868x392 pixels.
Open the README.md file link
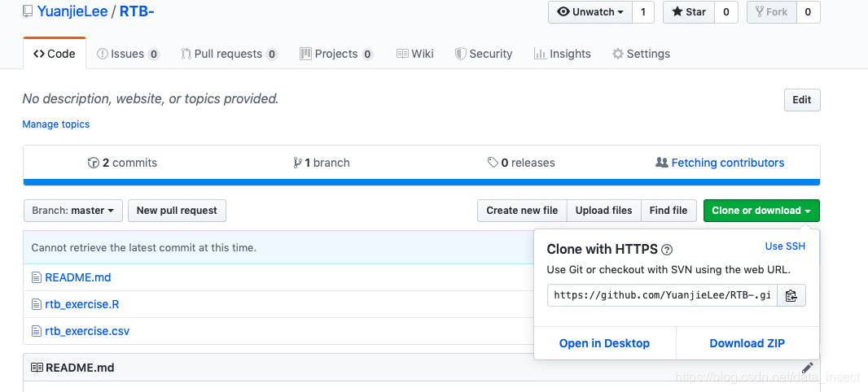point(78,277)
